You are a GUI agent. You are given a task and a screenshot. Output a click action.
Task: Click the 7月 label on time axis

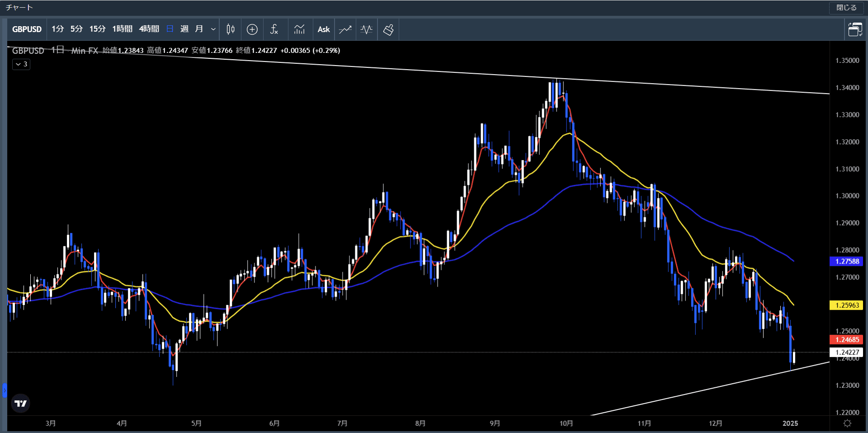[342, 424]
